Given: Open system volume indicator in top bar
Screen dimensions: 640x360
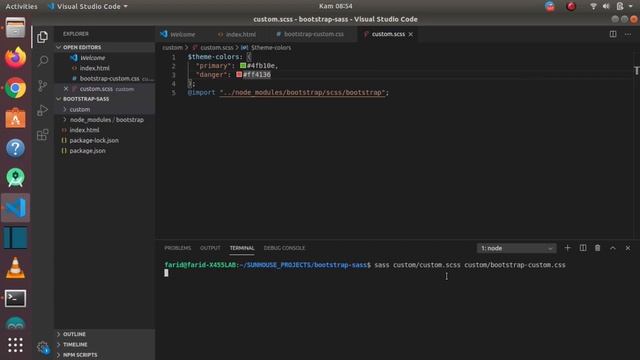Looking at the screenshot, I should [x=606, y=6].
